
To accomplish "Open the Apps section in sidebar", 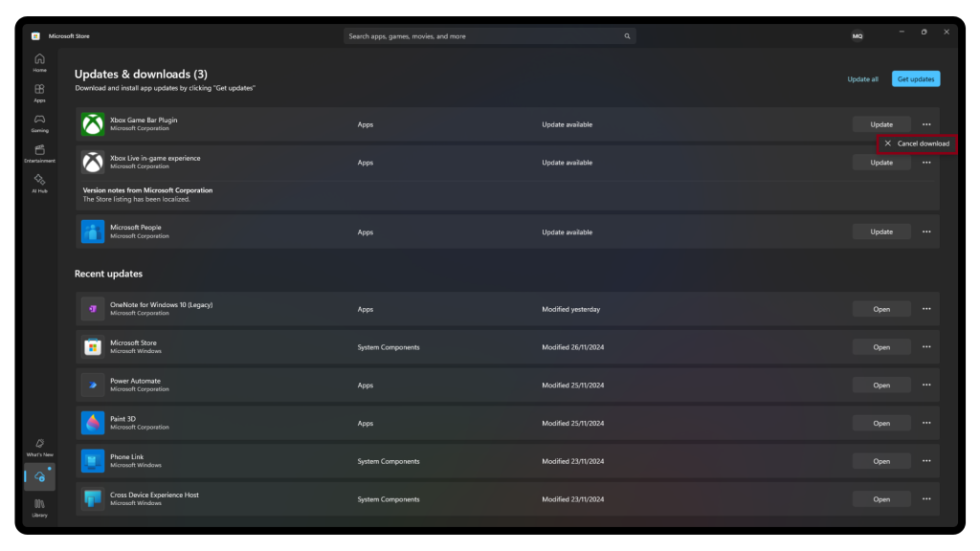I will [x=39, y=93].
